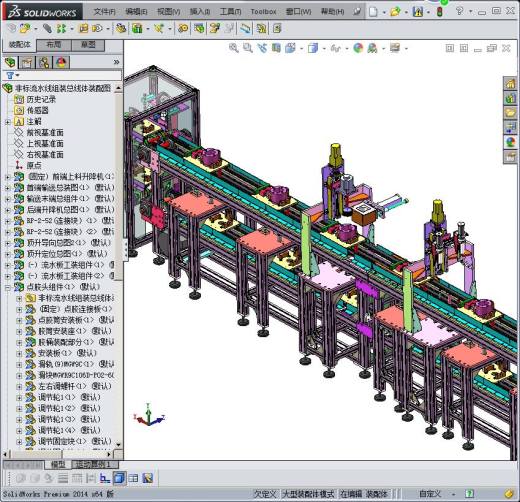Toggle the blue 3D view cube icon in bottom toolbar
The height and width of the screenshot is (502, 520).
(119, 478)
